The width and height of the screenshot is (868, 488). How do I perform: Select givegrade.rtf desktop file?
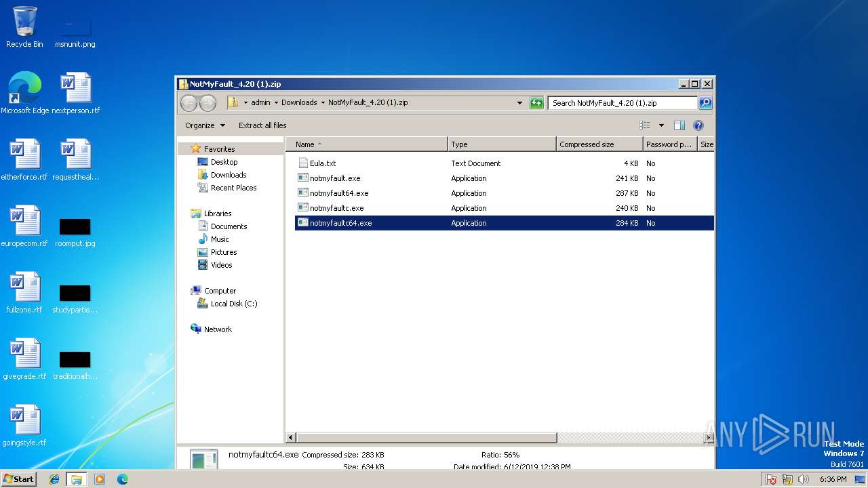coord(24,359)
